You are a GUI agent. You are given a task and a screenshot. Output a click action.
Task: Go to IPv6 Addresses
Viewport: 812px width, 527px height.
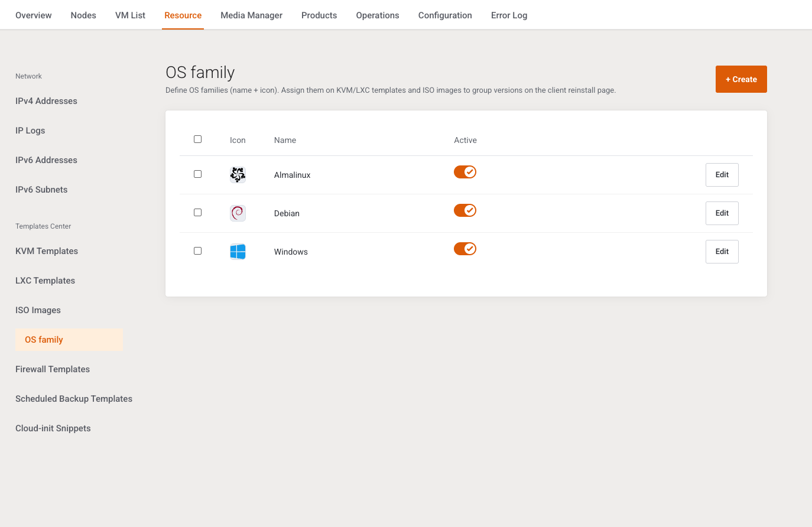pos(46,160)
